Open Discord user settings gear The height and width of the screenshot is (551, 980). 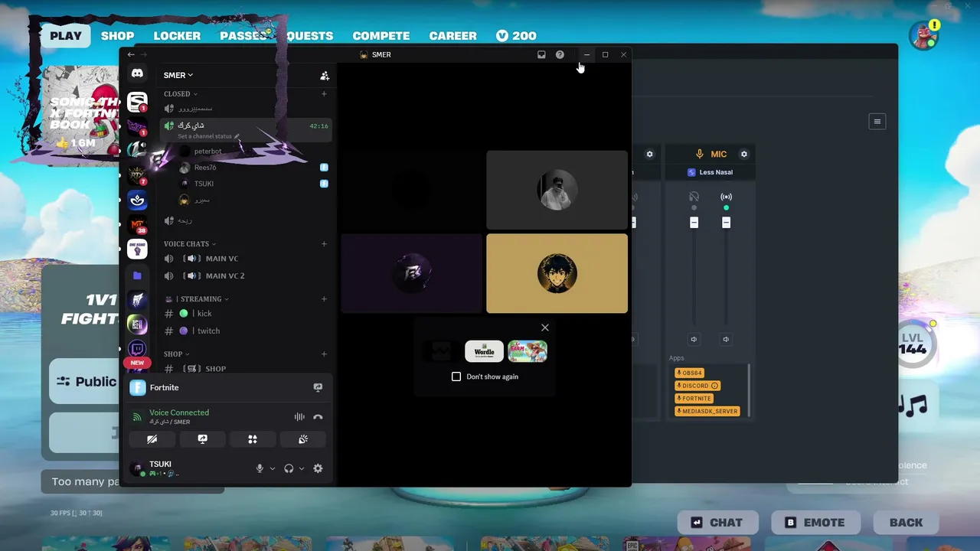(x=318, y=468)
